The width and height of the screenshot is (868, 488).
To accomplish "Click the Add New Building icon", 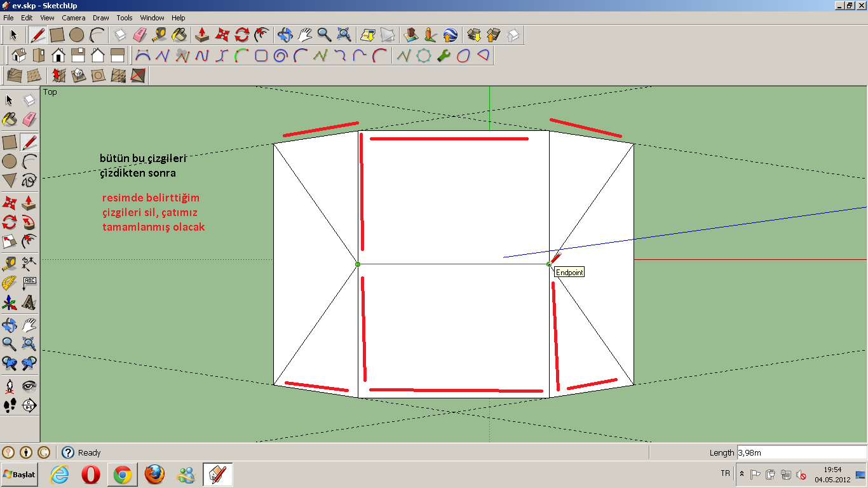I will pos(411,34).
